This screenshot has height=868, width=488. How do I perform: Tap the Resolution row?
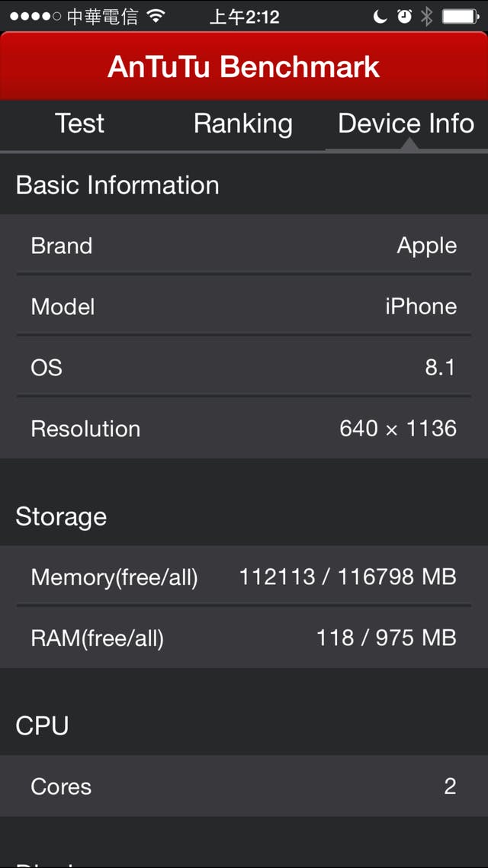click(x=244, y=429)
